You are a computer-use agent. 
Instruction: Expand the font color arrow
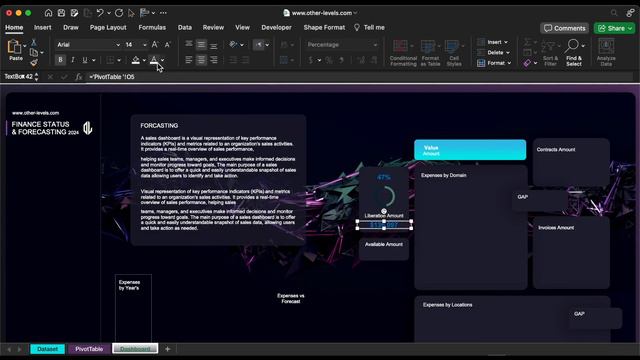pos(162,60)
